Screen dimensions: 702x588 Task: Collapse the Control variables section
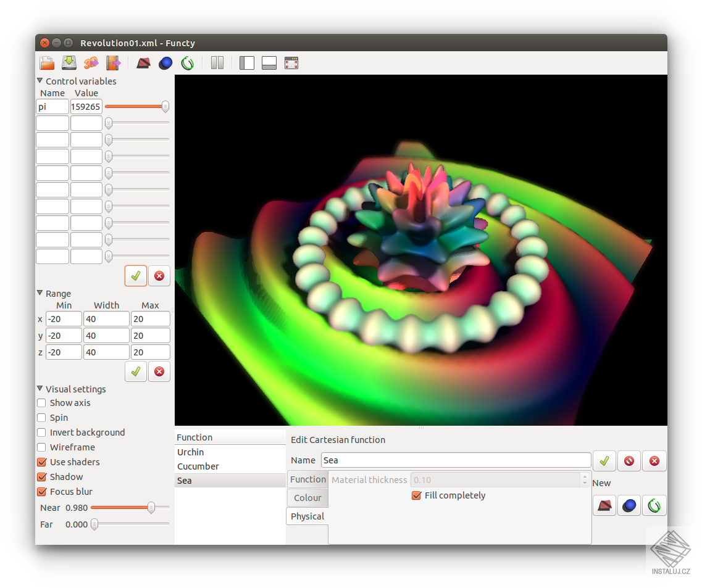pos(40,81)
